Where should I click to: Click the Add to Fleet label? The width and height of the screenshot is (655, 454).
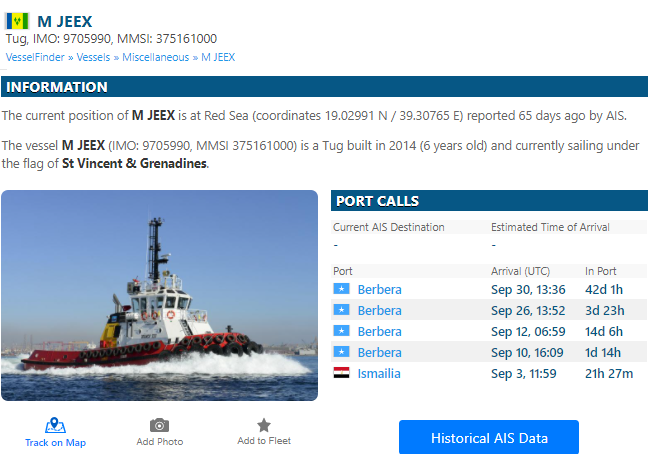pos(264,441)
